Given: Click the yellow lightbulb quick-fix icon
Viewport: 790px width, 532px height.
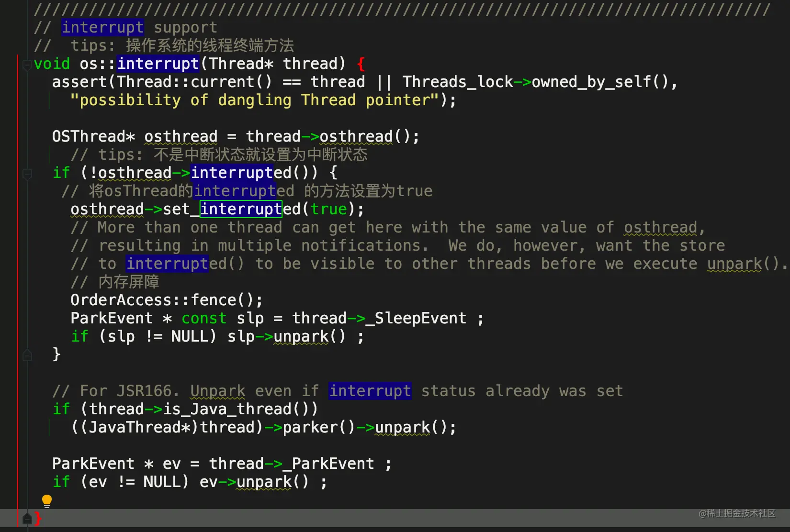Looking at the screenshot, I should [46, 501].
